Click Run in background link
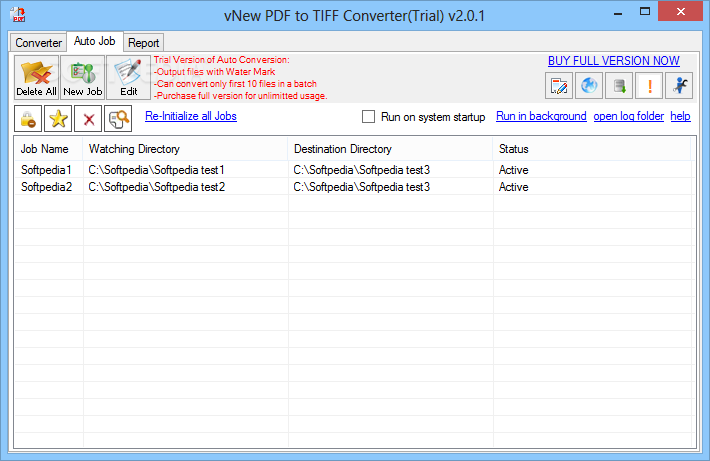710x461 pixels. pyautogui.click(x=541, y=116)
